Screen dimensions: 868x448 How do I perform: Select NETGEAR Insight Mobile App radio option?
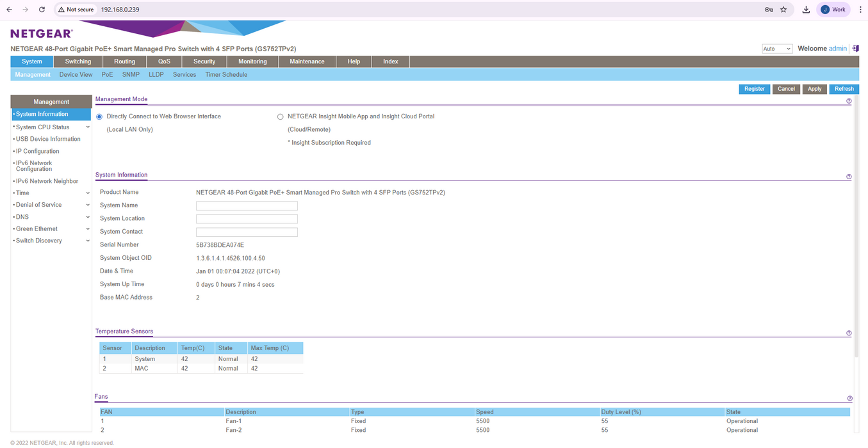coord(280,117)
